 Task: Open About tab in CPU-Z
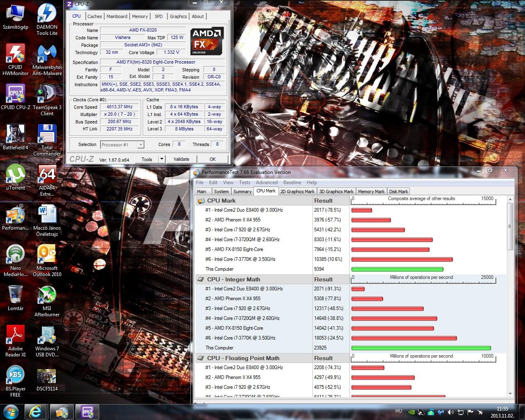pos(198,16)
